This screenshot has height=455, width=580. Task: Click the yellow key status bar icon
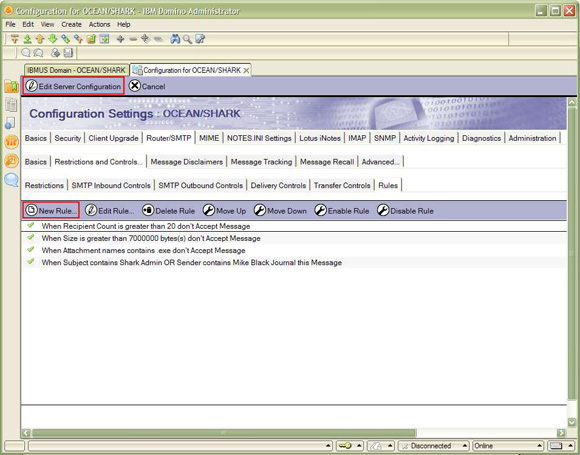(x=345, y=446)
